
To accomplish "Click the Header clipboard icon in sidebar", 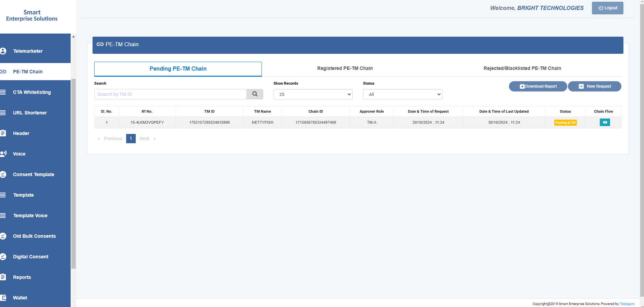I will 3,133.
